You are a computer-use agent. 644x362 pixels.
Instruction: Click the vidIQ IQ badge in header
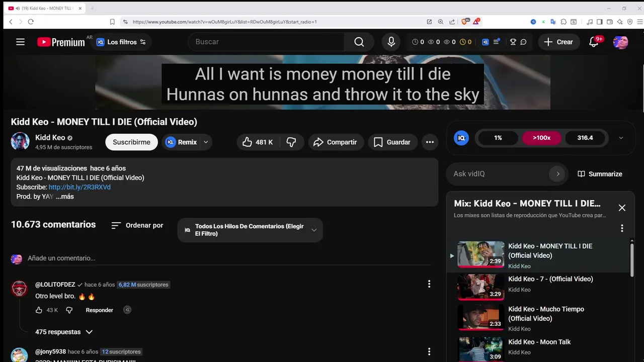(x=485, y=42)
